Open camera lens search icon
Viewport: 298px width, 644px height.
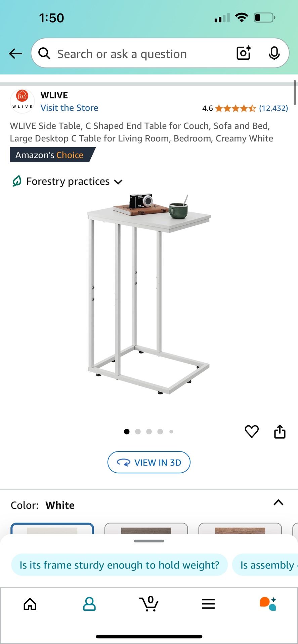(x=244, y=53)
